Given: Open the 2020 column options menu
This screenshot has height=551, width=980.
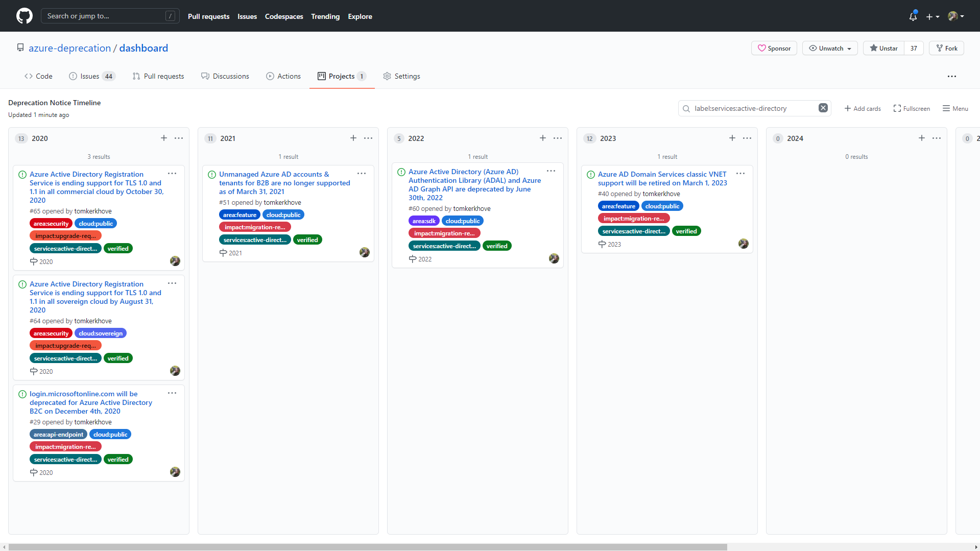Looking at the screenshot, I should click(x=179, y=138).
